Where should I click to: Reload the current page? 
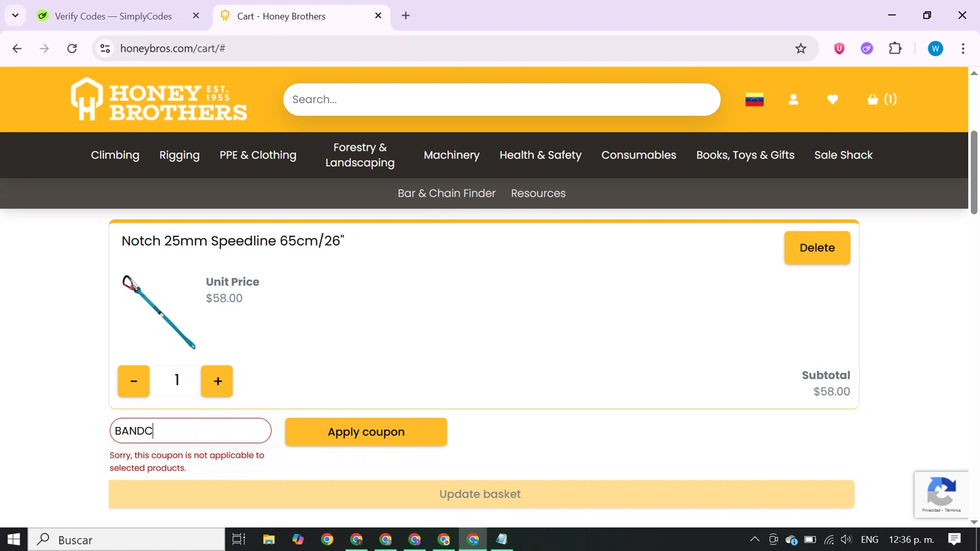pyautogui.click(x=72, y=48)
